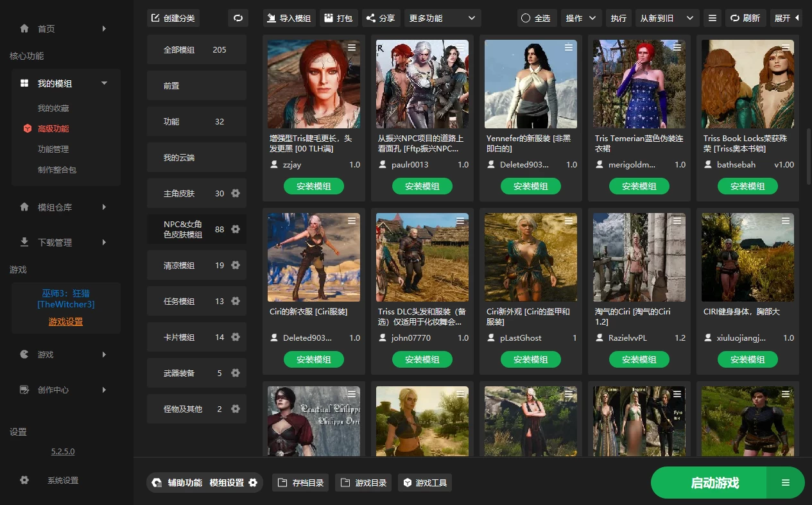Open the 更多功能 dropdown

tap(442, 18)
